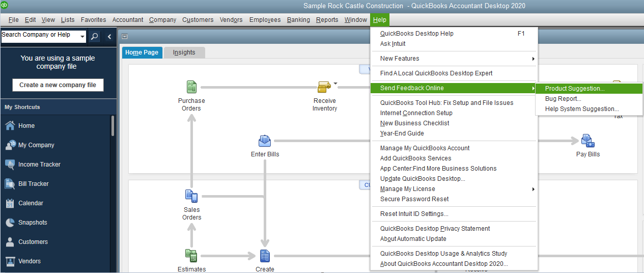Screen dimensions: 644x273
Task: Open the Employees menu
Action: (x=265, y=20)
